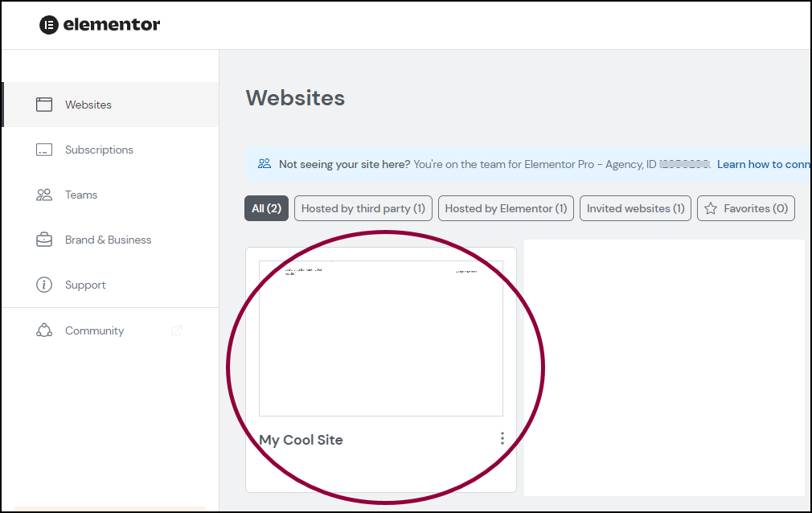Click the Teams people icon in sidebar
The height and width of the screenshot is (513, 812).
click(x=44, y=195)
